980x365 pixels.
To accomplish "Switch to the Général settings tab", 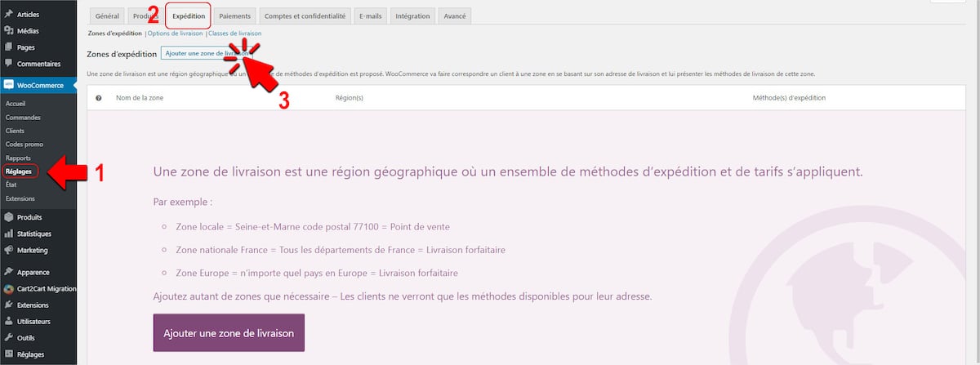I will (x=107, y=16).
